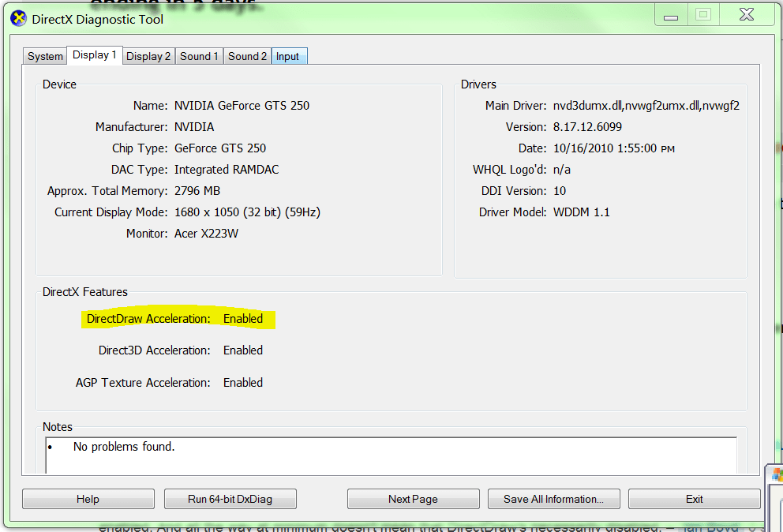This screenshot has width=783, height=532.
Task: Select the 'NVIDIA GeForce GTS 250' name value
Action: [x=242, y=106]
